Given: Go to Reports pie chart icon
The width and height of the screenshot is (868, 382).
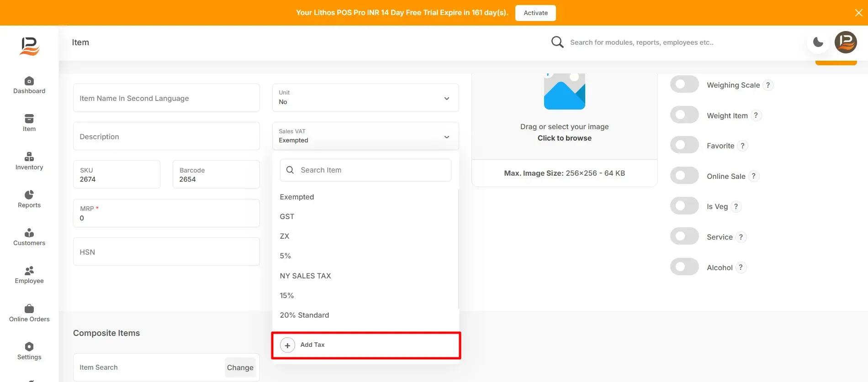Looking at the screenshot, I should point(29,195).
